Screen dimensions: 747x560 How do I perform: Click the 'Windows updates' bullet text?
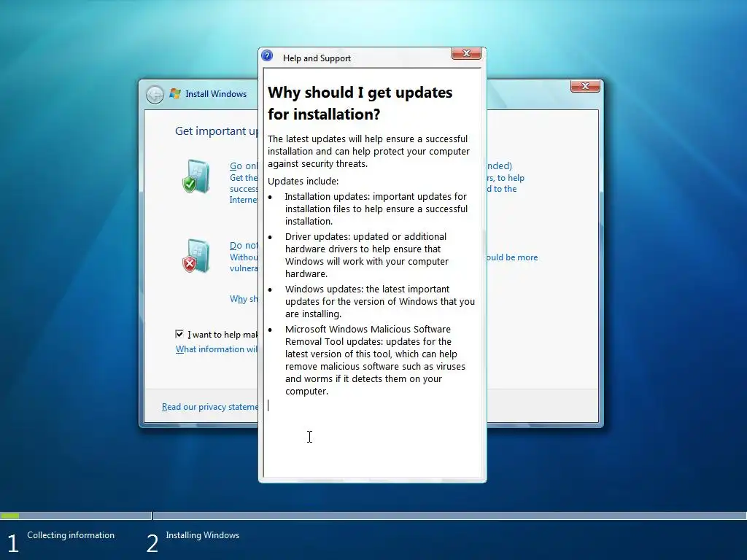379,301
